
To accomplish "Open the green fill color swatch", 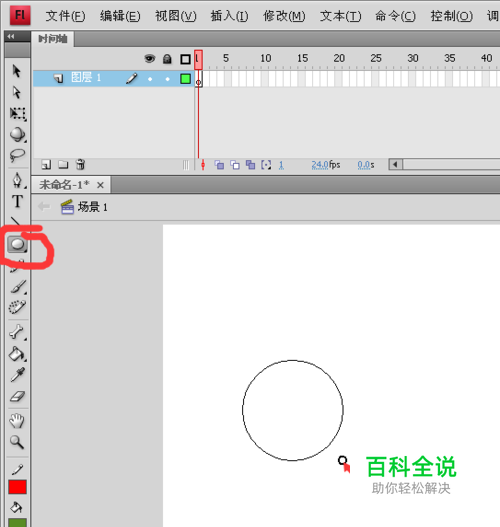I will coord(17,523).
